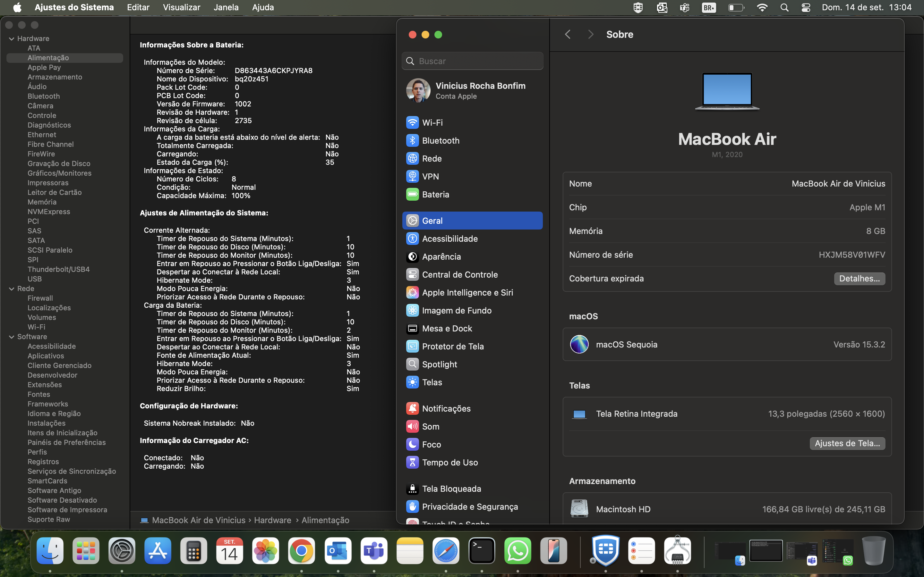The height and width of the screenshot is (577, 924).
Task: Collapse the Hardware tree section
Action: tap(12, 38)
